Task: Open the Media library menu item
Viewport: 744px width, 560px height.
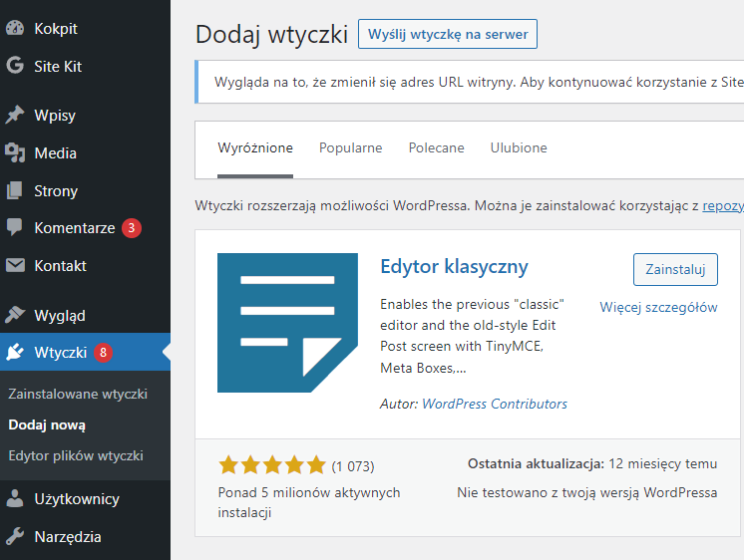Action: [x=85, y=153]
